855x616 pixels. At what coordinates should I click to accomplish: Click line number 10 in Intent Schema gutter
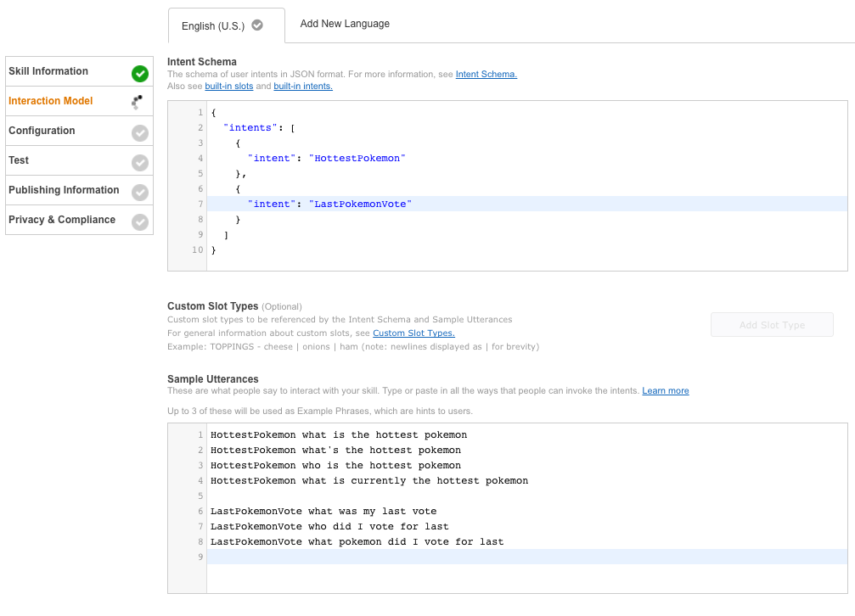(x=197, y=249)
